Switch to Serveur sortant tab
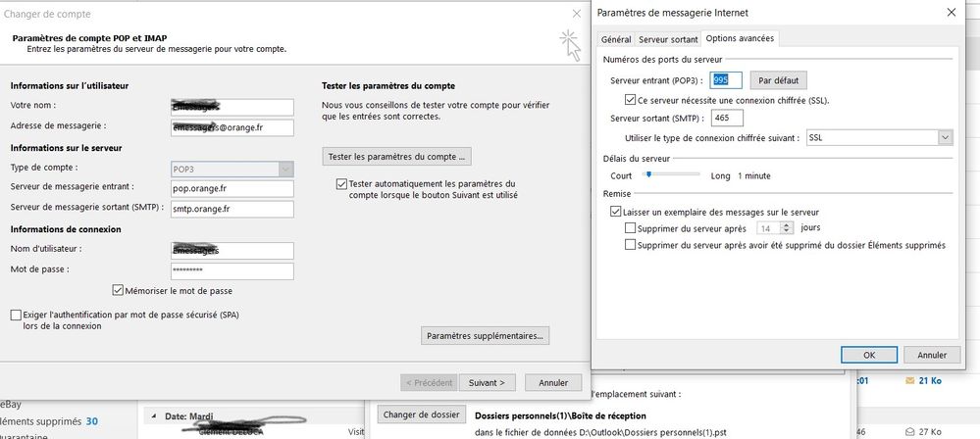The image size is (980, 439). tap(667, 39)
